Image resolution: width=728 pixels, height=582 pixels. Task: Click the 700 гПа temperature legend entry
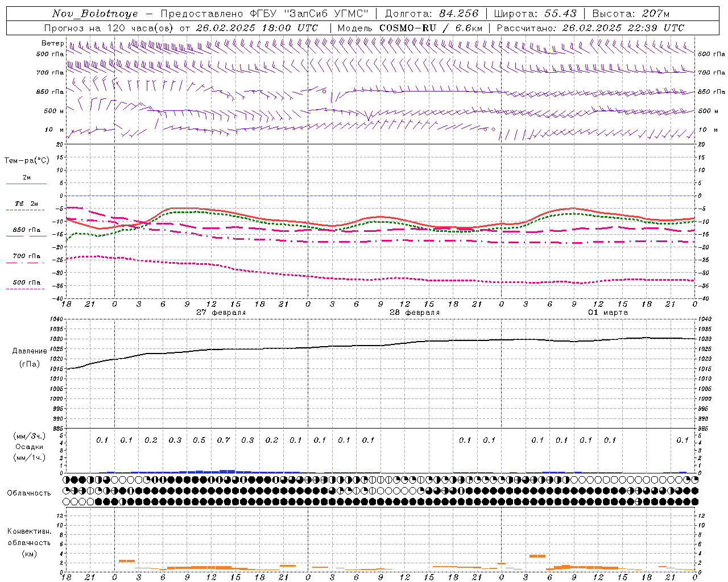click(x=26, y=256)
